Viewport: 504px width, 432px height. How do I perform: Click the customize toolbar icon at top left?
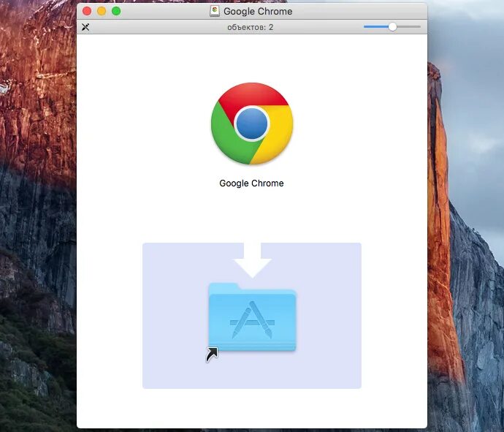[85, 27]
